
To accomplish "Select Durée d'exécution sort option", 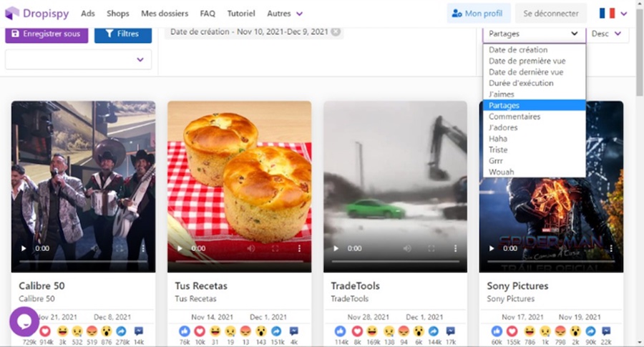I will [x=534, y=83].
